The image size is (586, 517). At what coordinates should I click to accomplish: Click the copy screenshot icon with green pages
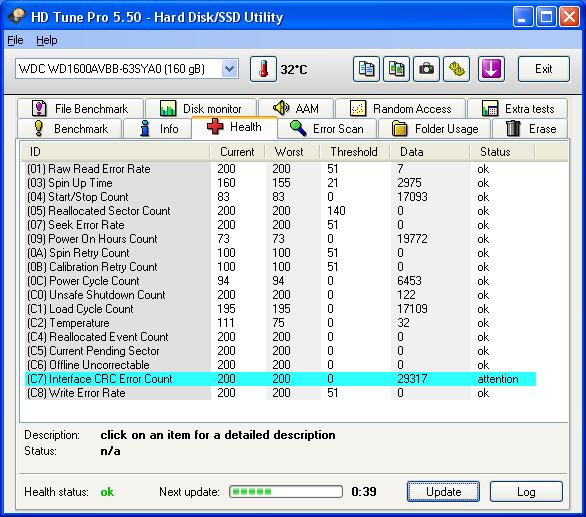(x=396, y=69)
